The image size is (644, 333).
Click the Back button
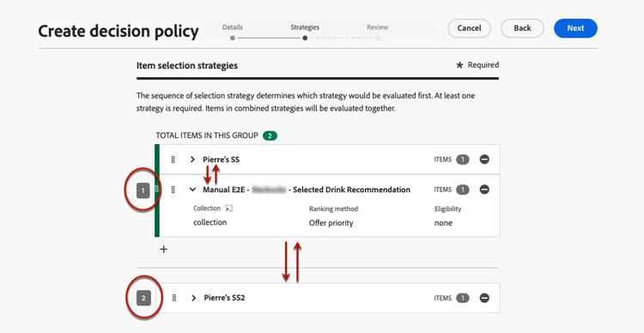coord(522,28)
